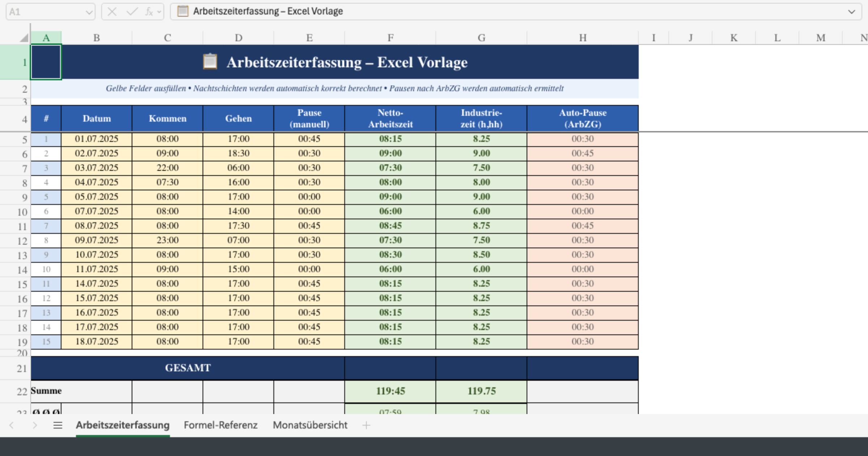868x456 pixels.
Task: Open the insert function dialog
Action: [x=149, y=12]
